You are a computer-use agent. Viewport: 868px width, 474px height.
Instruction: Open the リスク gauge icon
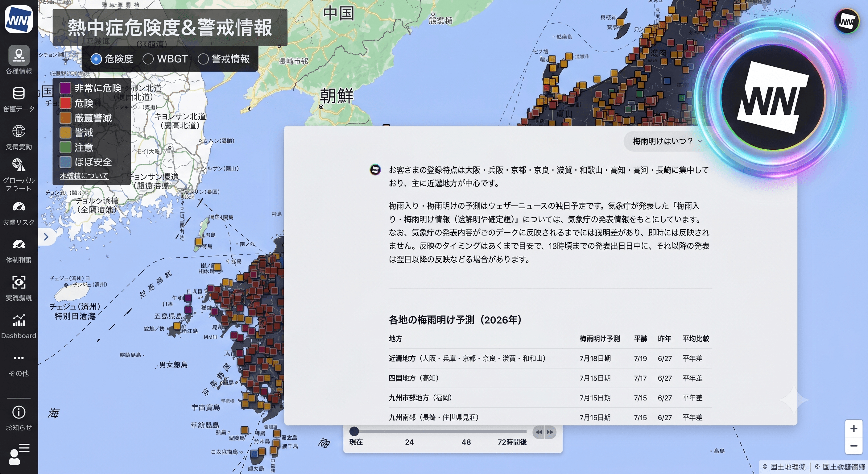pos(19,207)
